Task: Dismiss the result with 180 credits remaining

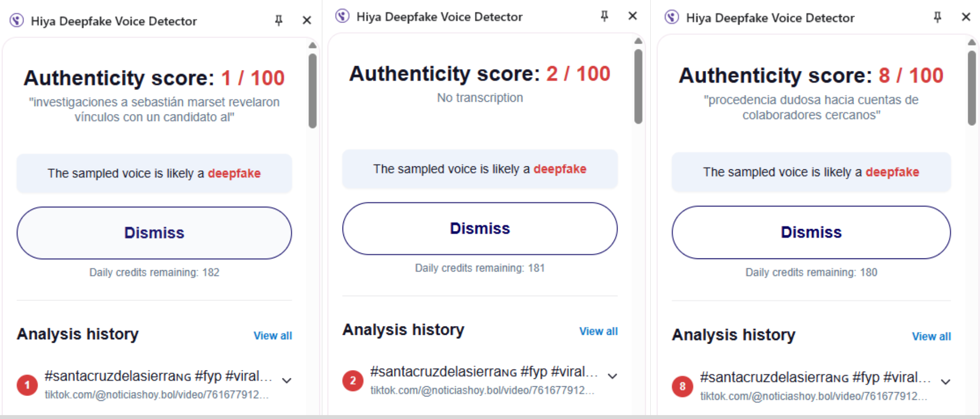Action: click(811, 232)
